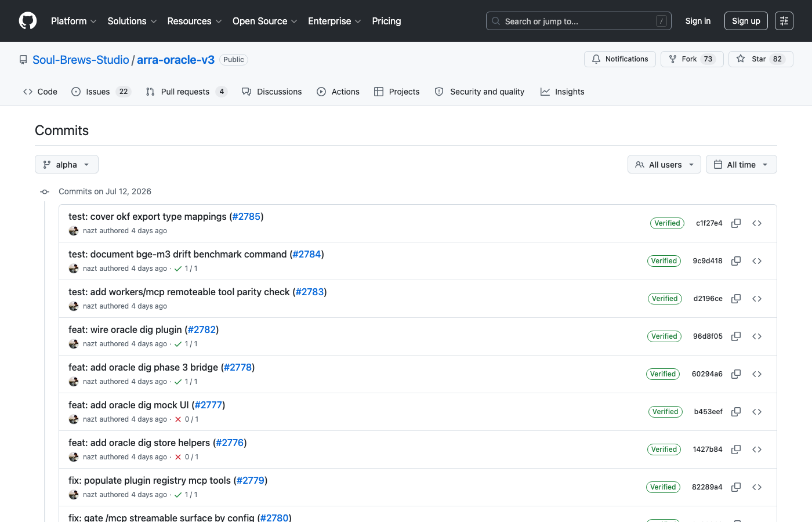This screenshot has height=522, width=812.
Task: Star the repository
Action: (761, 59)
